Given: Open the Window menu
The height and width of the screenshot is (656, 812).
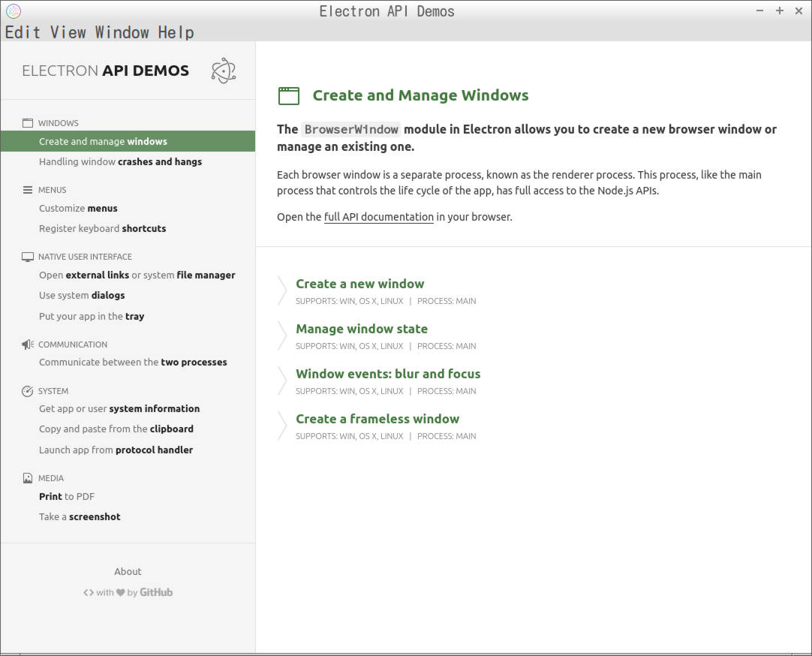Looking at the screenshot, I should pyautogui.click(x=122, y=32).
